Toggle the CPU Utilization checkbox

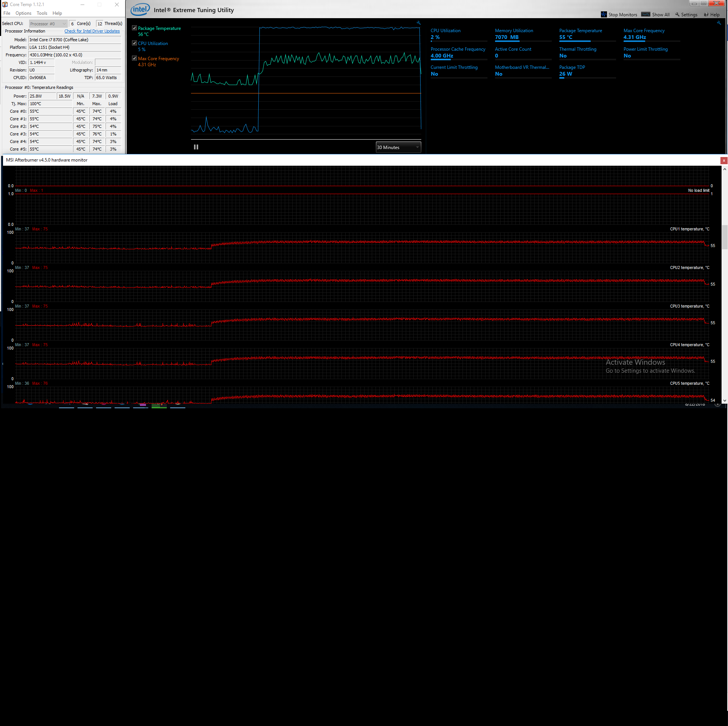tap(134, 43)
